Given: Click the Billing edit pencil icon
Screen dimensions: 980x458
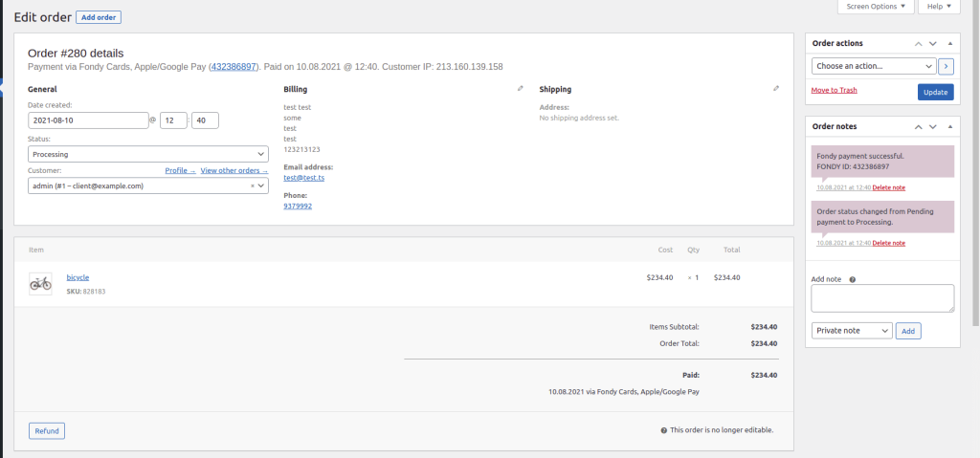Looking at the screenshot, I should tap(520, 89).
